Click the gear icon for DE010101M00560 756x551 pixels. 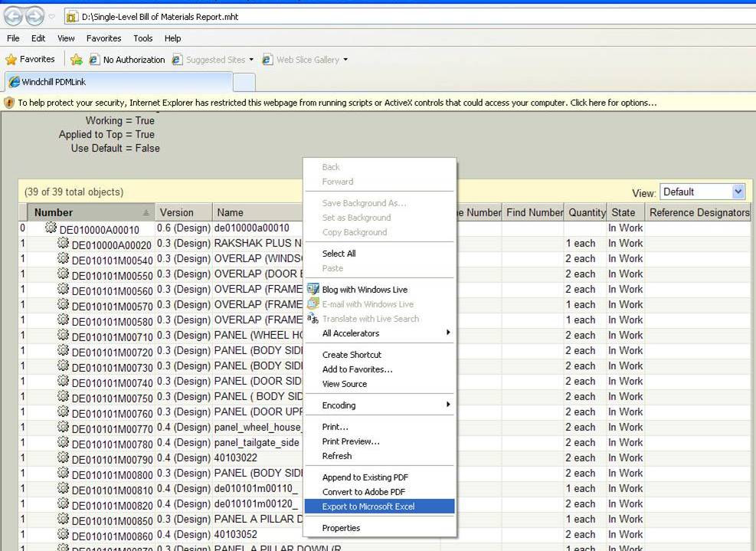click(63, 288)
